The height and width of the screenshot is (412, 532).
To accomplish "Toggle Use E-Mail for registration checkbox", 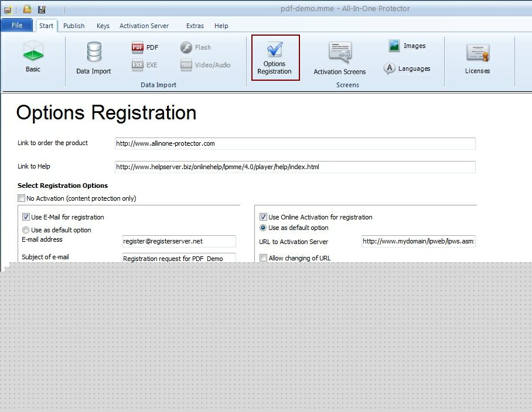I will (x=26, y=217).
